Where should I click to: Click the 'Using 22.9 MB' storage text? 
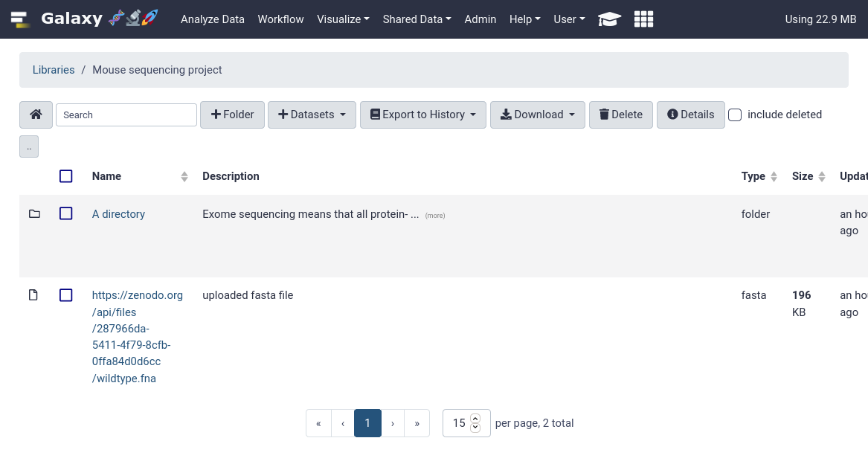point(820,19)
